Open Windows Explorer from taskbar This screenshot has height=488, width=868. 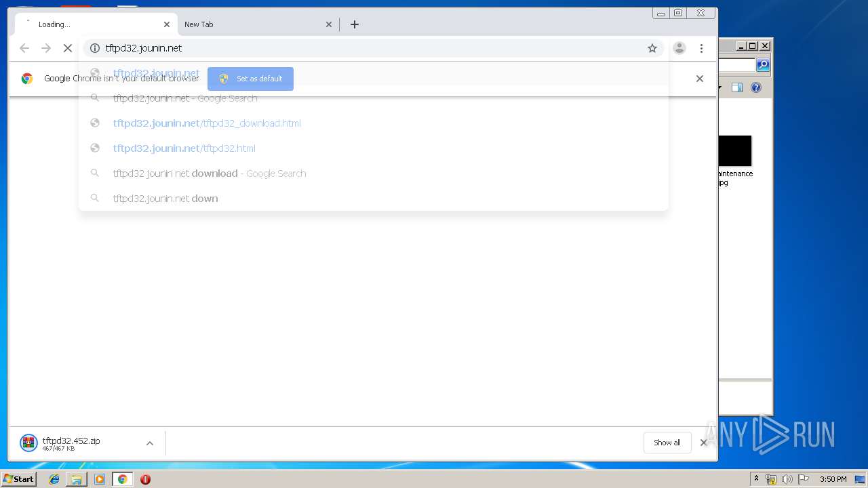coord(77,479)
